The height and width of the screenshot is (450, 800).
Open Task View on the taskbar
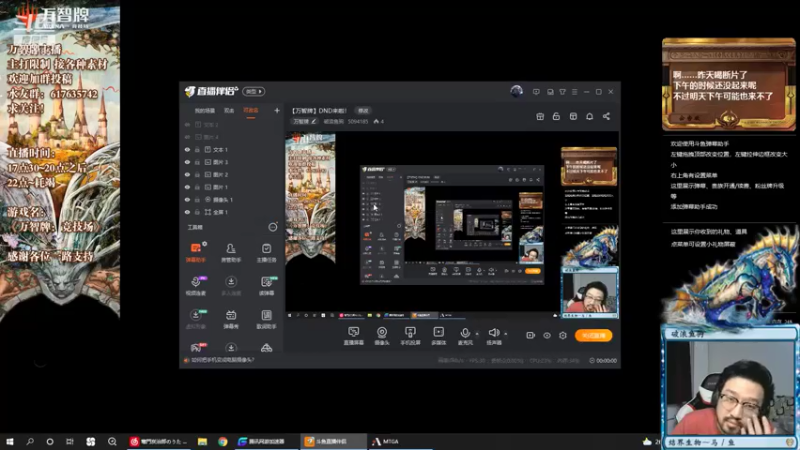click(70, 441)
